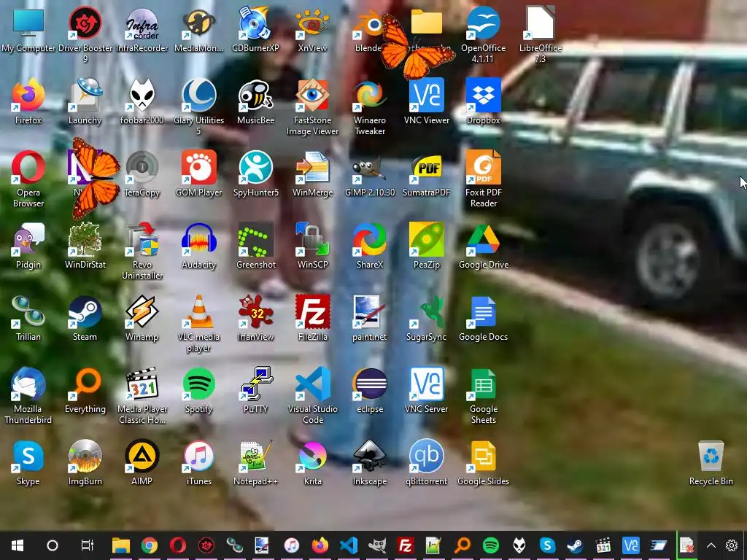
Task: Click the SumatraPDF shortcut
Action: tap(426, 174)
